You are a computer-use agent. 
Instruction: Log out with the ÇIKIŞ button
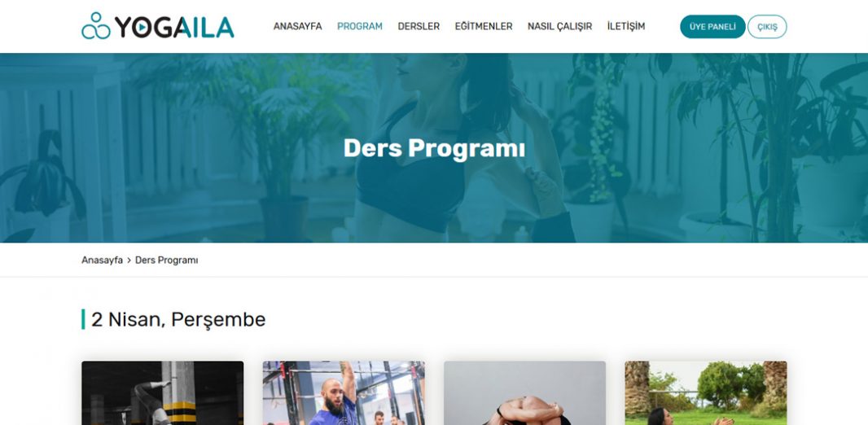coord(767,27)
